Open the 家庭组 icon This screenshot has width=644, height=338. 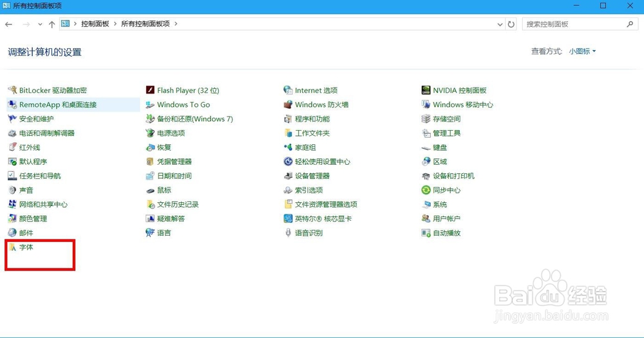(x=288, y=147)
